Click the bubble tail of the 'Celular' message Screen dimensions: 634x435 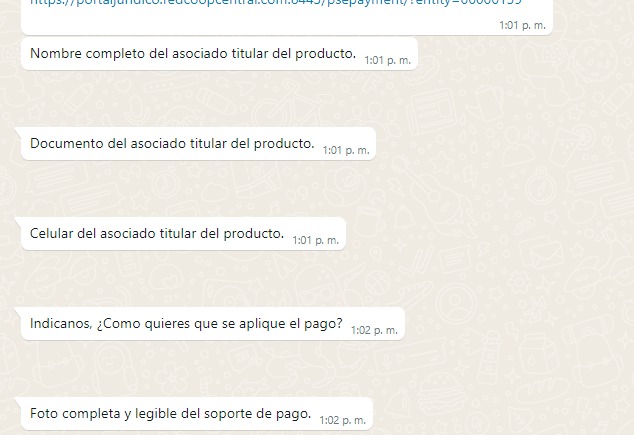click(x=18, y=222)
